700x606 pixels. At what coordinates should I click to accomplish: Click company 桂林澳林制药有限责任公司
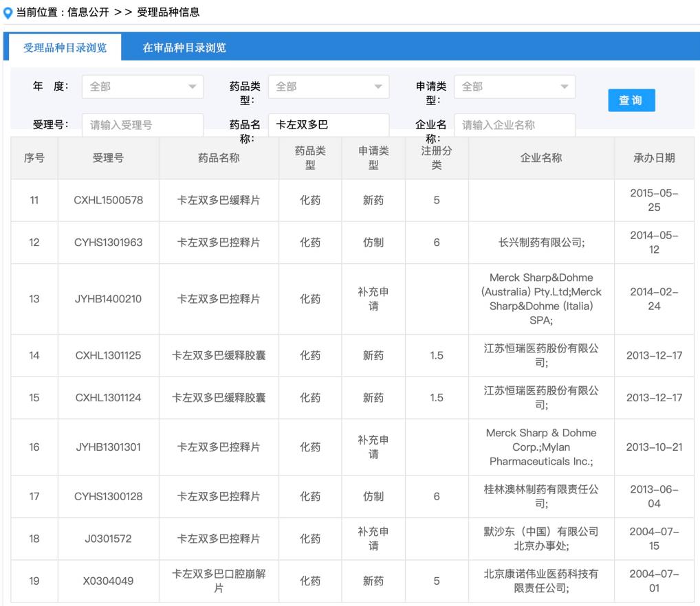[x=541, y=497]
